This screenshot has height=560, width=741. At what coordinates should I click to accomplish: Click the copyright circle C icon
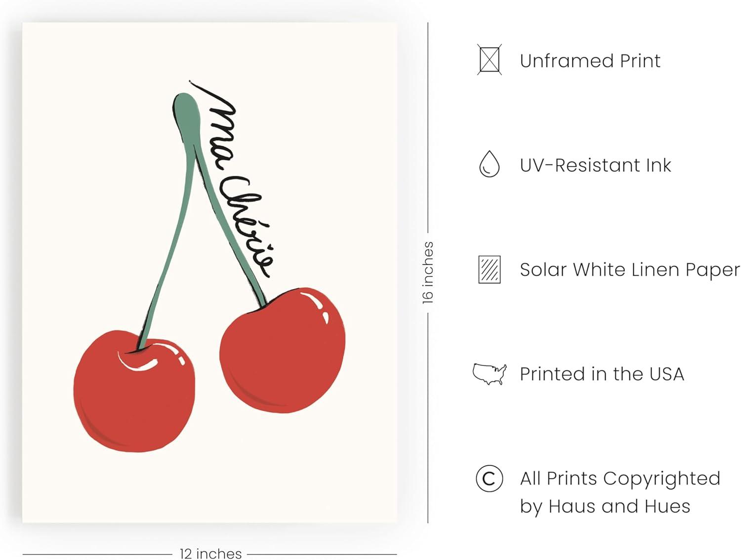pyautogui.click(x=490, y=479)
